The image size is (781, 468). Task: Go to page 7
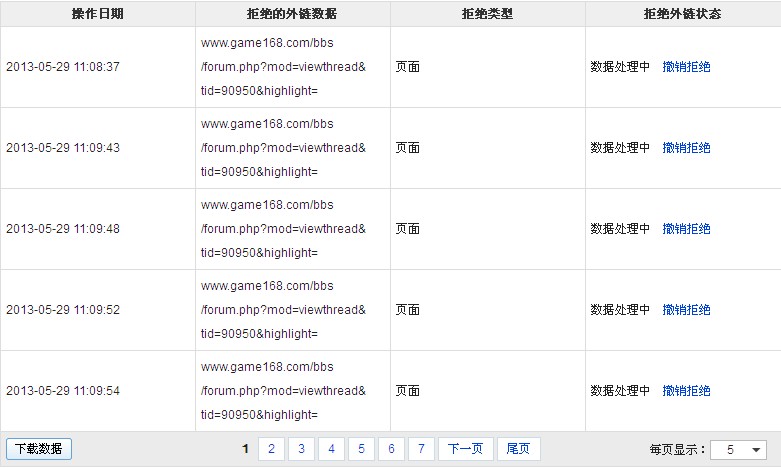coord(421,449)
